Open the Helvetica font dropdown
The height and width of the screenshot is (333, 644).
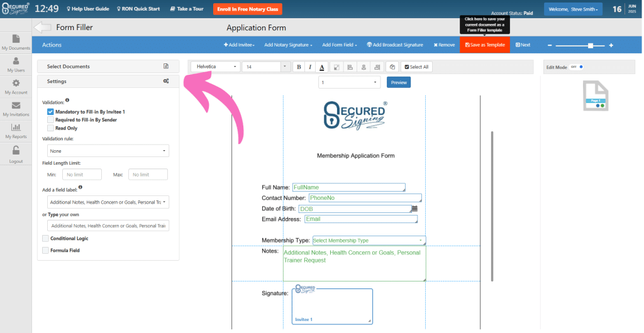pos(216,67)
